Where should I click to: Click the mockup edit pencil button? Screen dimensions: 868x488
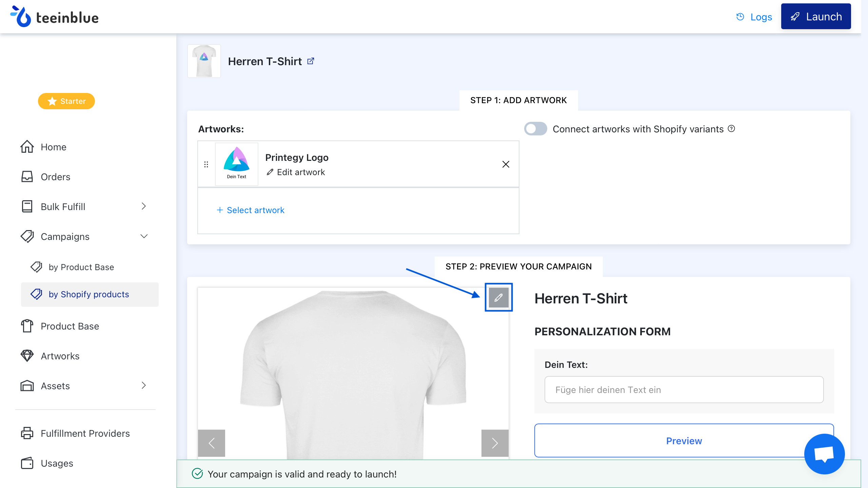[498, 298]
